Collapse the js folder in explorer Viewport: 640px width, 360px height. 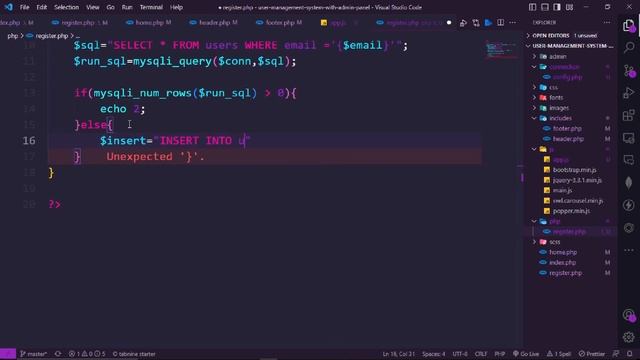pyautogui.click(x=571, y=149)
